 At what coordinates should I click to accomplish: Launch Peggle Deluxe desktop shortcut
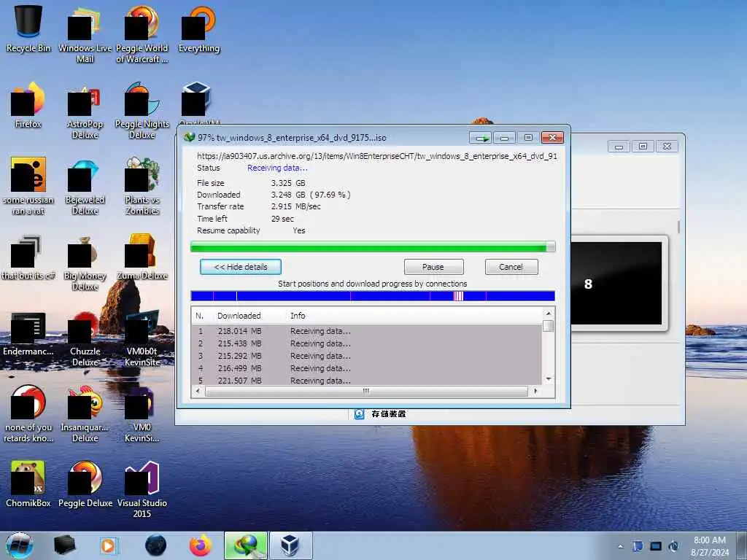85,485
